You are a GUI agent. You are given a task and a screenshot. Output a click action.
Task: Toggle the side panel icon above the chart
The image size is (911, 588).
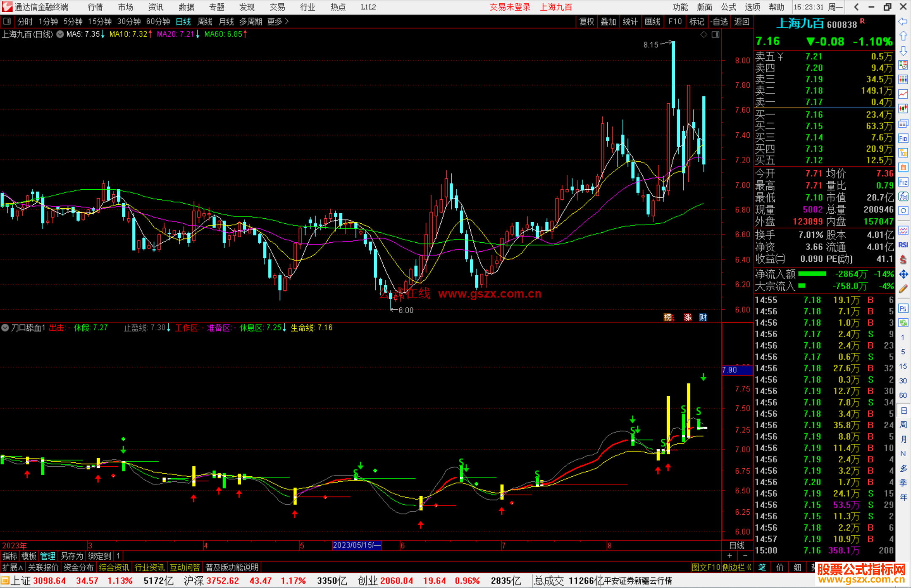tap(715, 35)
